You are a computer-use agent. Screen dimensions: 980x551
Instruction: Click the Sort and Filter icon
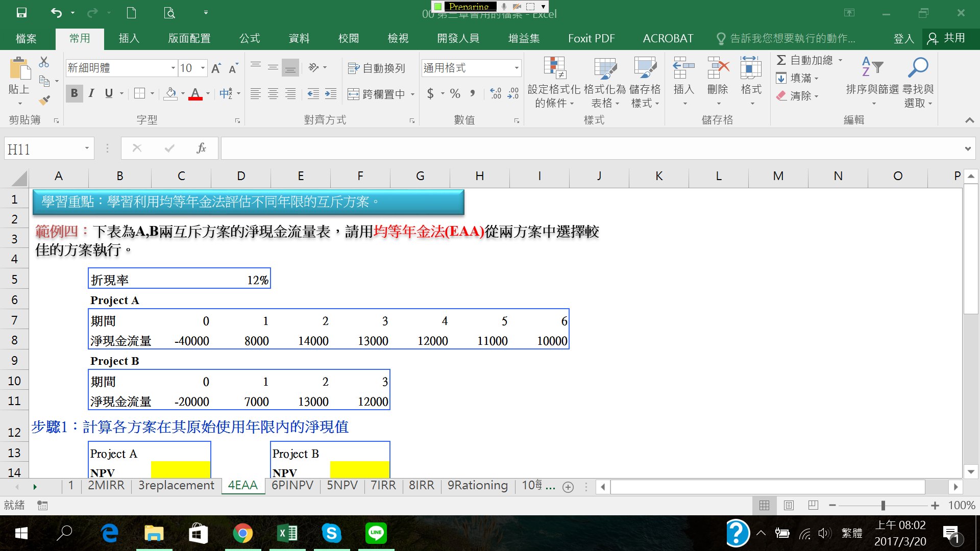[872, 67]
